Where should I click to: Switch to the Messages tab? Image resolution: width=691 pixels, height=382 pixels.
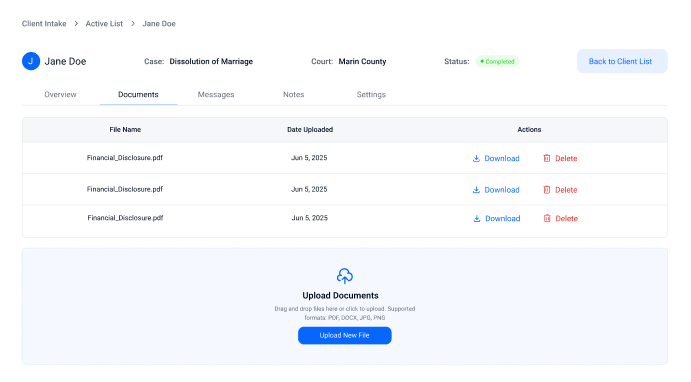pos(216,94)
